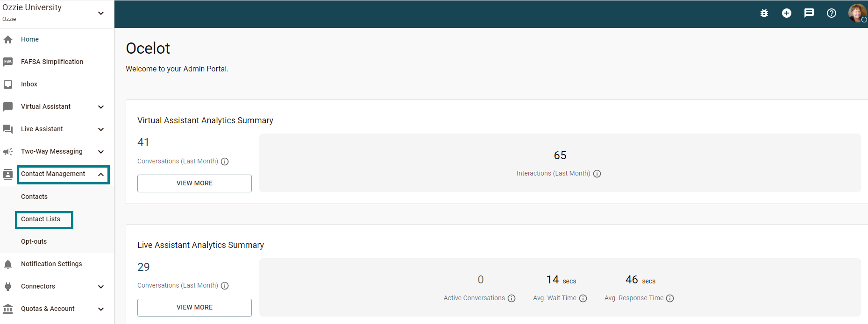Collapse the Contact Management menu chevron
This screenshot has width=868, height=324.
coord(101,174)
